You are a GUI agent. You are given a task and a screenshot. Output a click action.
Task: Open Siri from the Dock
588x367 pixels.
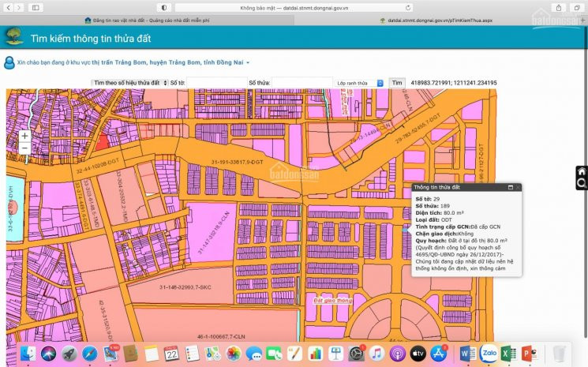48,354
